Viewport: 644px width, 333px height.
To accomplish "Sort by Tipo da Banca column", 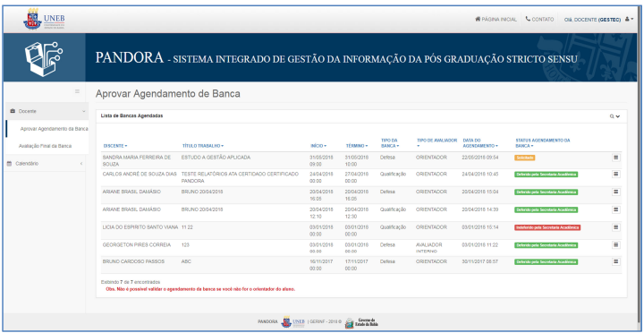I will coord(390,143).
